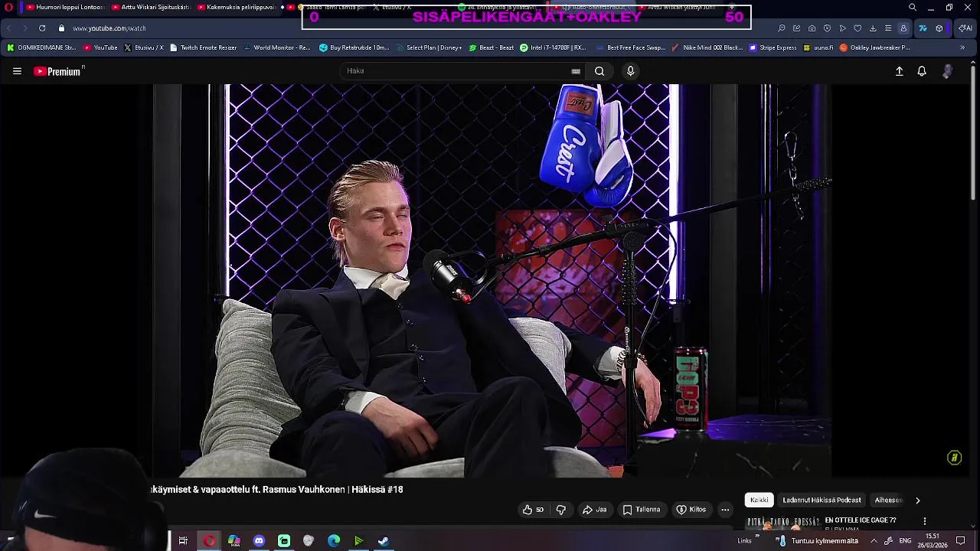Open Opera browser from taskbar
Screen dimensions: 980x551
tap(209, 541)
